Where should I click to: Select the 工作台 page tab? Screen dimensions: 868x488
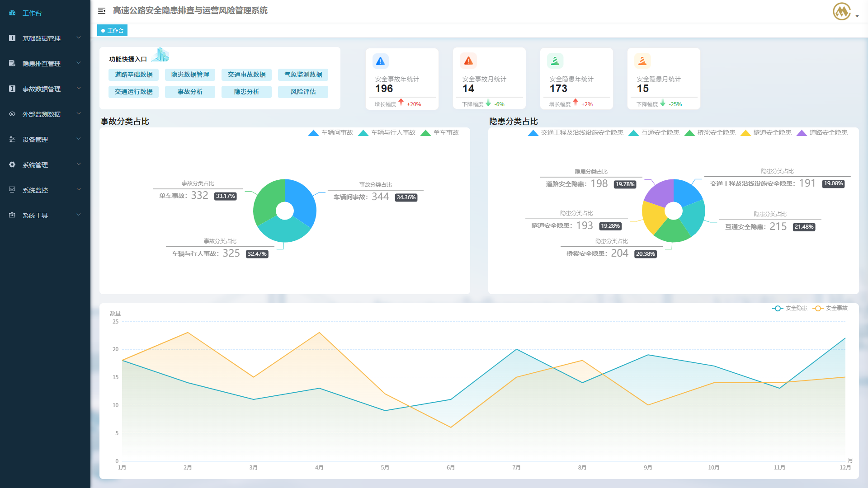tap(113, 30)
